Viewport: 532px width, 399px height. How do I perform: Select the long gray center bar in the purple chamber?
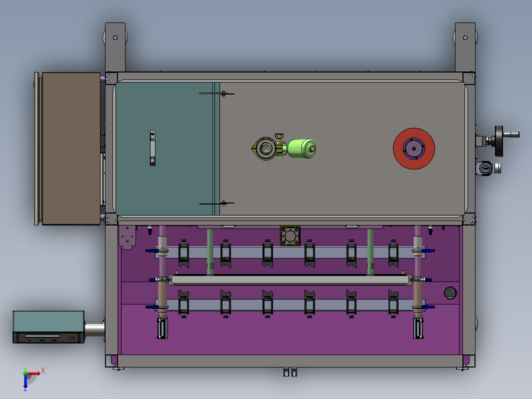[x=290, y=280]
